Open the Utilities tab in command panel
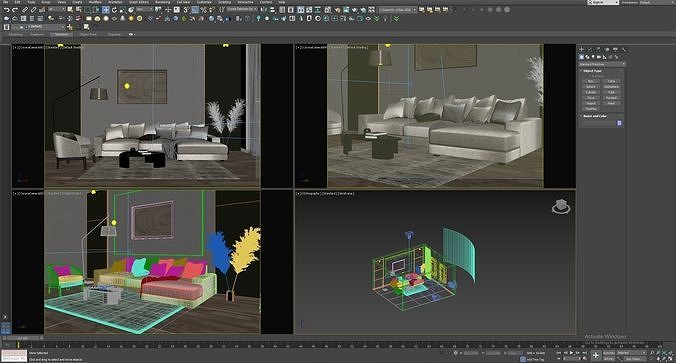676x363 pixels. (x=624, y=49)
